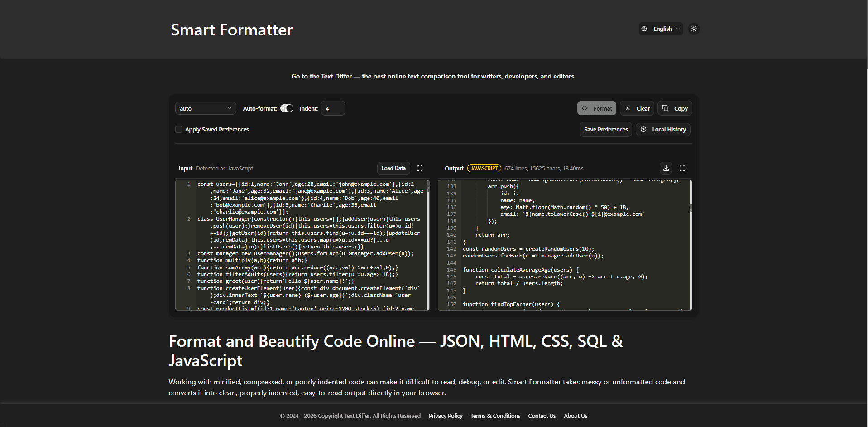Open the auto language type dropdown
Viewport: 868px width, 427px height.
click(x=206, y=108)
